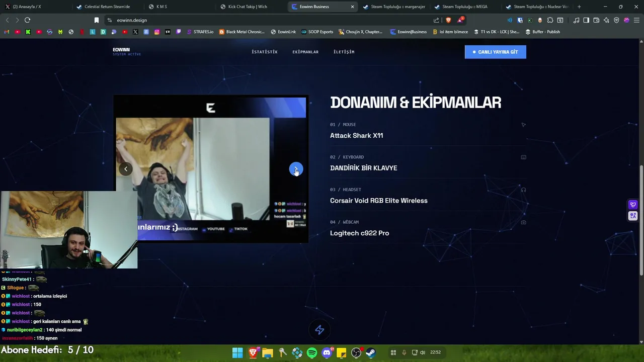Open the İLETİŞİM nav item
This screenshot has height=362, width=644.
click(x=344, y=52)
